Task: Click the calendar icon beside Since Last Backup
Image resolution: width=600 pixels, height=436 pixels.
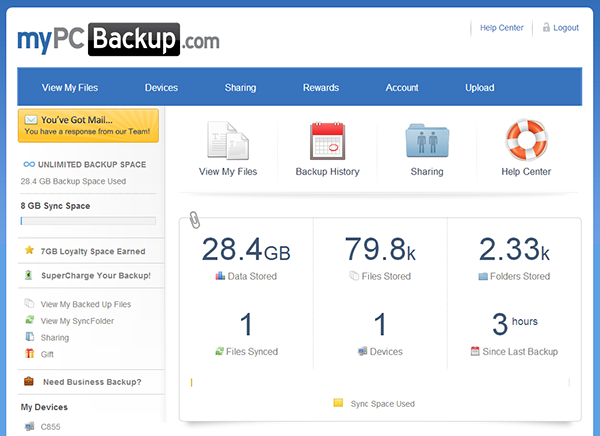Action: 475,351
